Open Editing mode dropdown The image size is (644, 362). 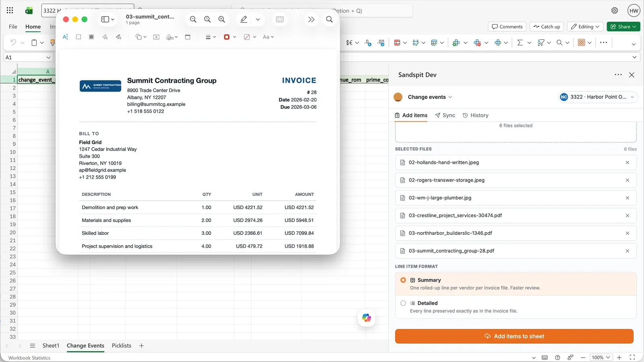click(585, 27)
